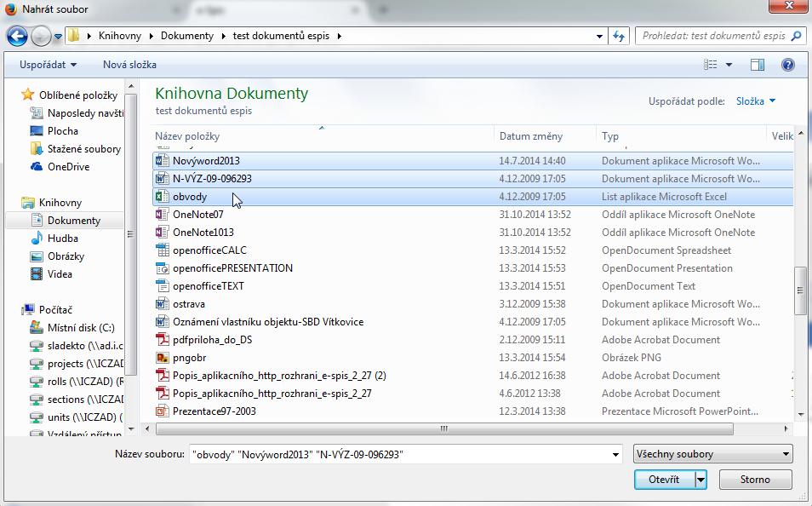The image size is (812, 506).
Task: Click the refresh button next to address bar
Action: click(x=619, y=36)
